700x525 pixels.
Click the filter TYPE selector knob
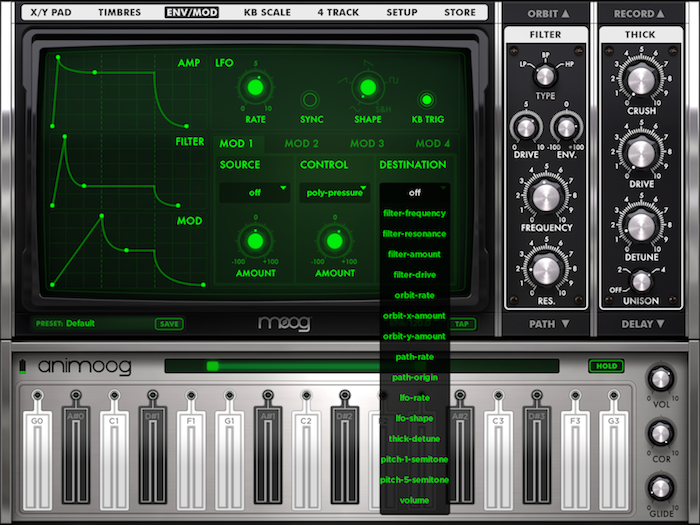[x=545, y=75]
